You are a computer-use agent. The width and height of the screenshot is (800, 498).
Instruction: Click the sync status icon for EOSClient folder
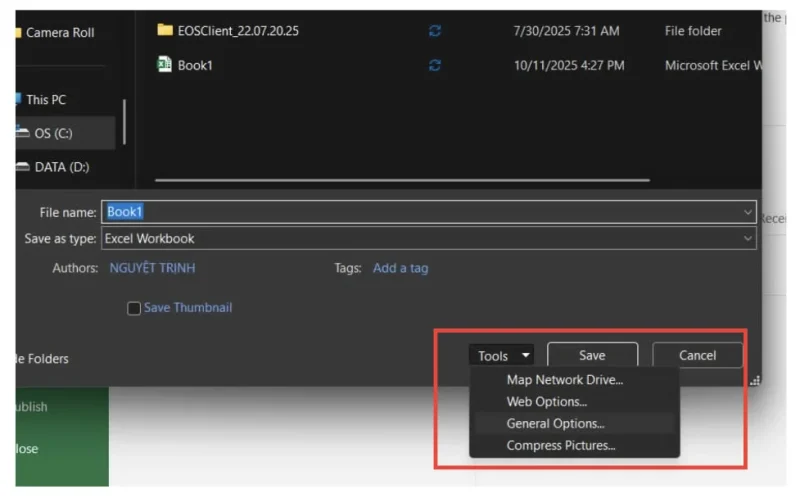[x=435, y=31]
